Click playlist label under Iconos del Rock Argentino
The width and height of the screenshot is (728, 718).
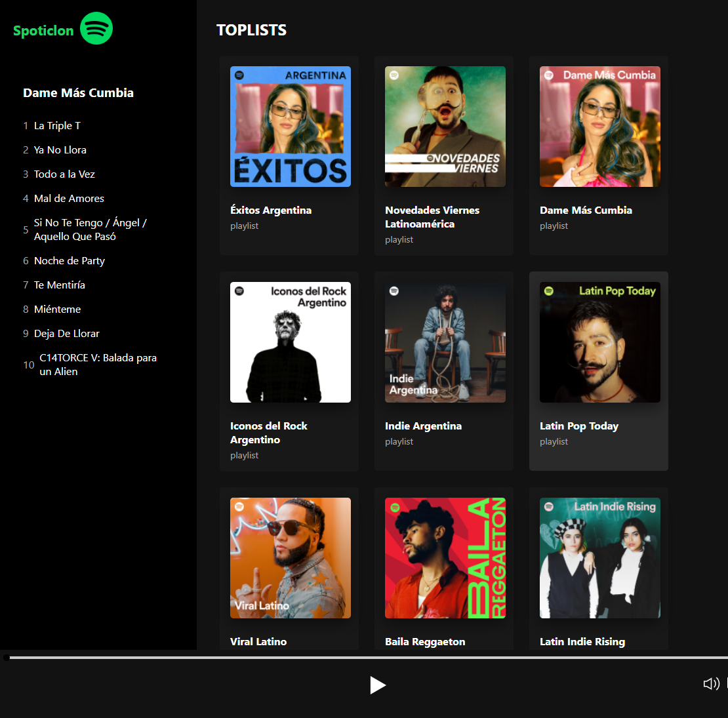click(x=244, y=456)
